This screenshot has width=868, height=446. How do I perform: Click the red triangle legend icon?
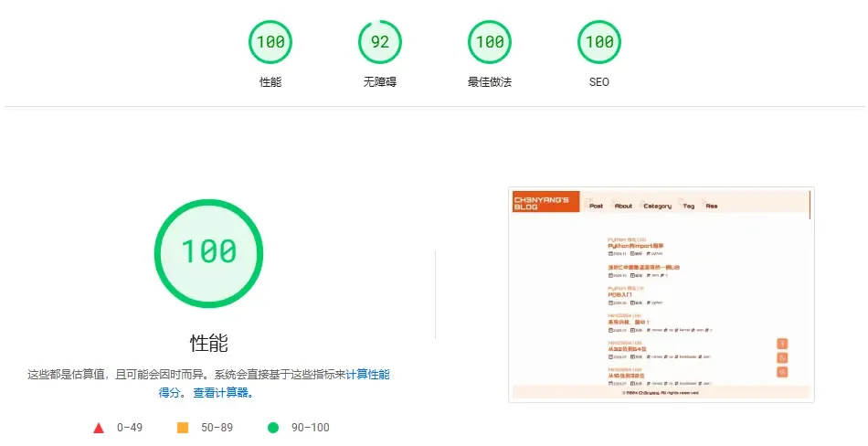99,428
